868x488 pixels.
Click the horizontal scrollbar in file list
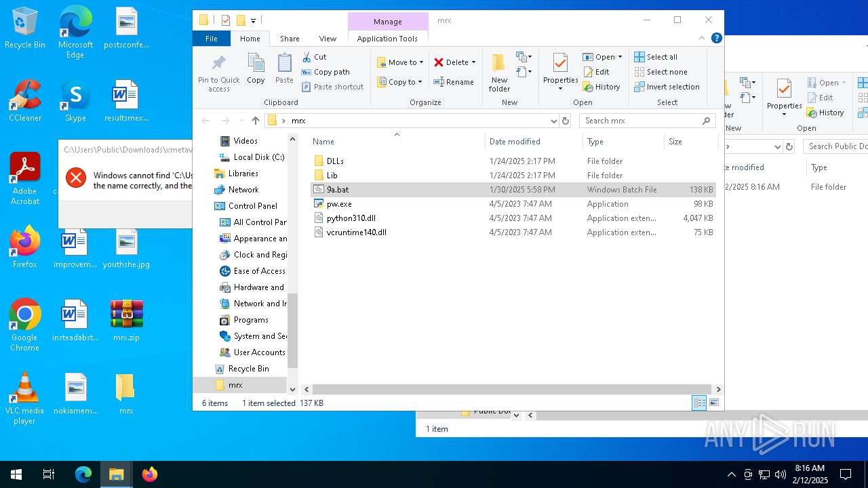pyautogui.click(x=511, y=389)
